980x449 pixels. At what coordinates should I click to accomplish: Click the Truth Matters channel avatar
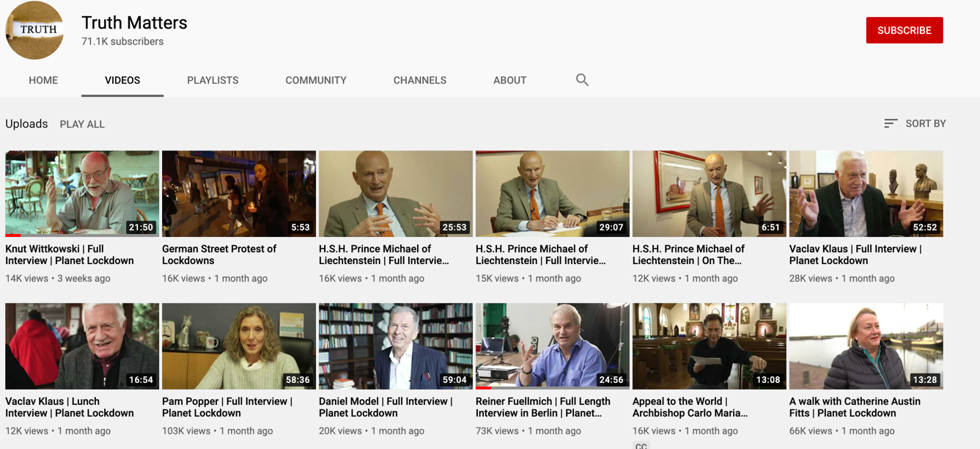click(34, 30)
